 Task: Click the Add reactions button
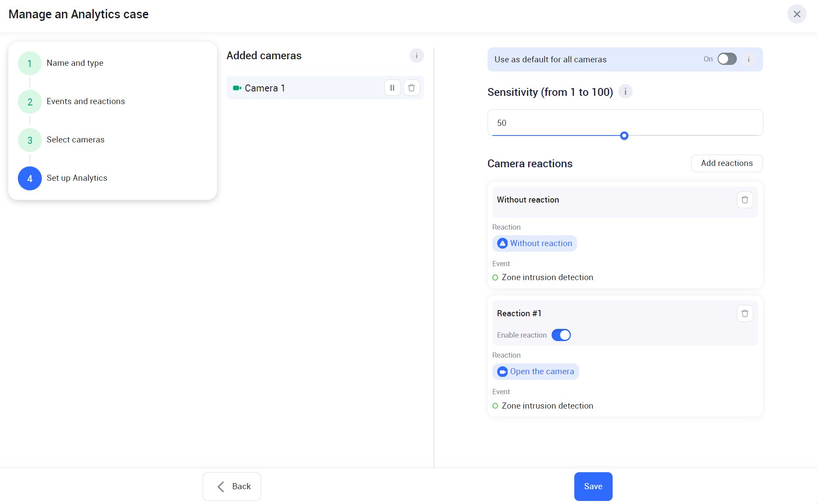point(726,163)
